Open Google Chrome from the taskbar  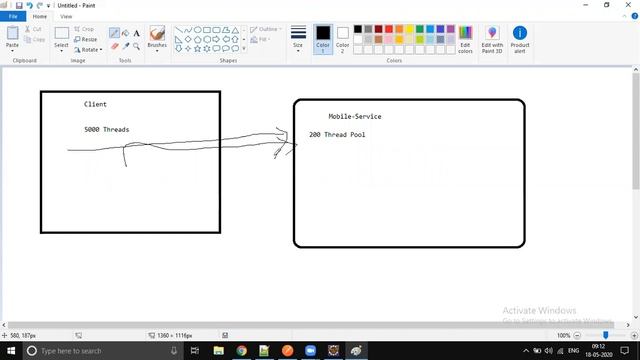(x=242, y=351)
